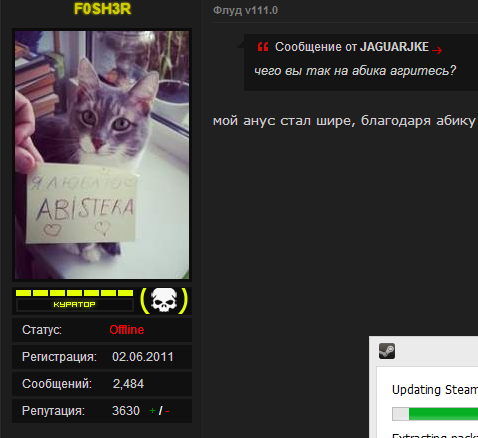Click the registration date 02.06.2011

[x=143, y=357]
